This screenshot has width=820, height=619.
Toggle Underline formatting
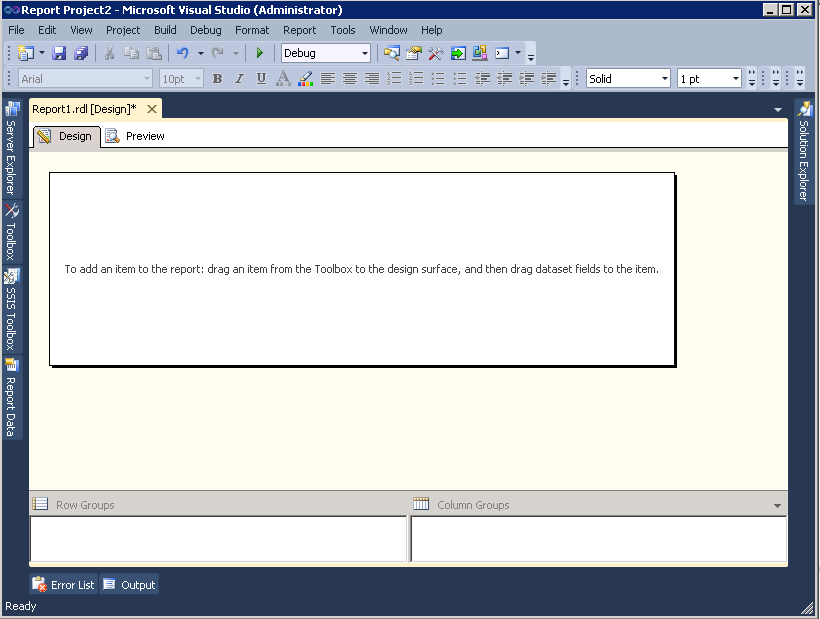point(261,79)
